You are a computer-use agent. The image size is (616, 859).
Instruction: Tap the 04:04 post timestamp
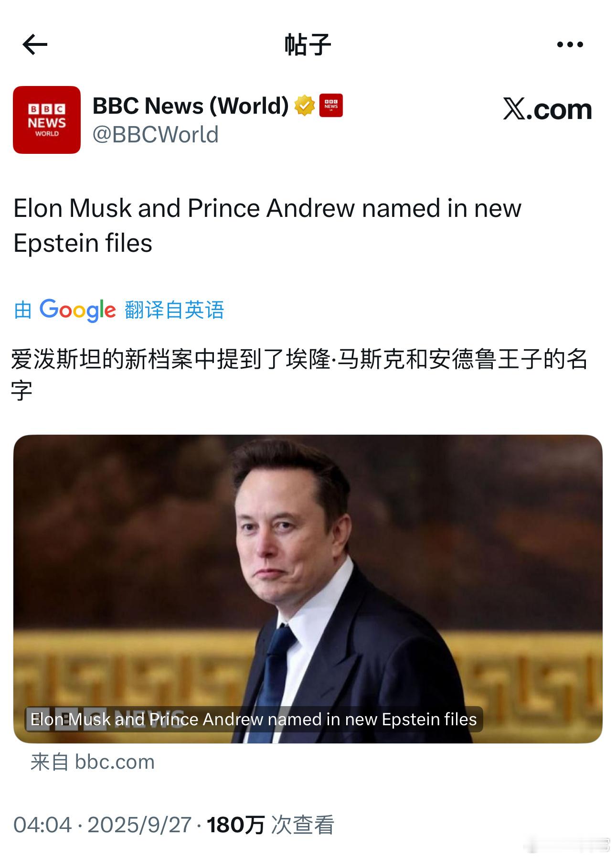coord(42,825)
